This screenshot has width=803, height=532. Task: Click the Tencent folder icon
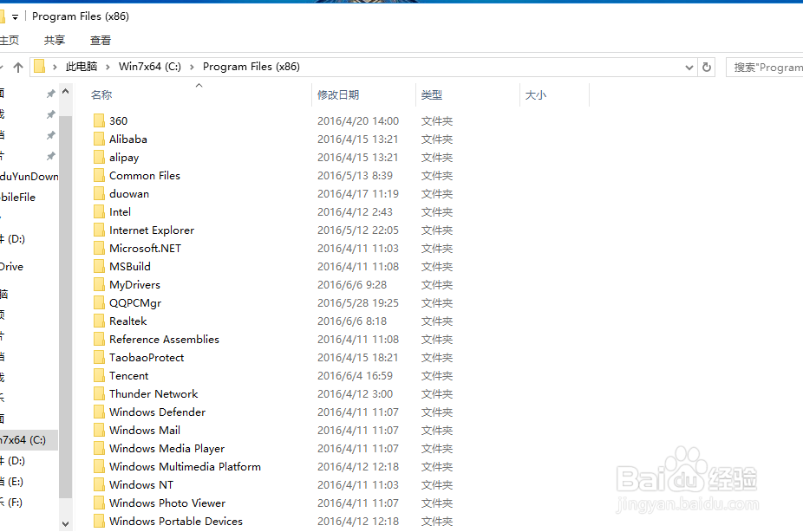(x=100, y=375)
